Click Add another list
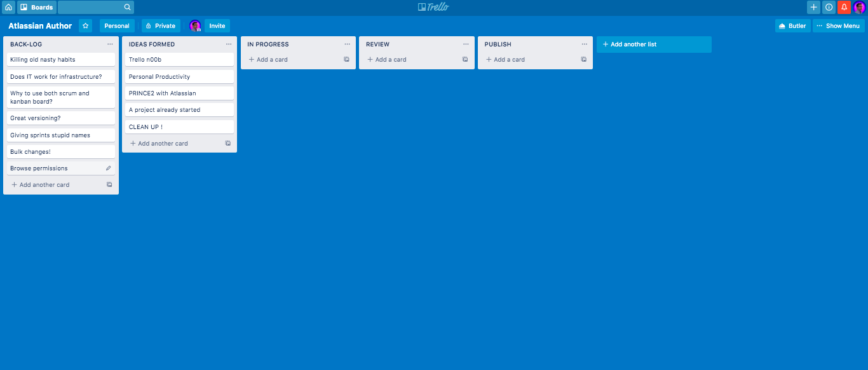The height and width of the screenshot is (370, 868). pyautogui.click(x=654, y=45)
